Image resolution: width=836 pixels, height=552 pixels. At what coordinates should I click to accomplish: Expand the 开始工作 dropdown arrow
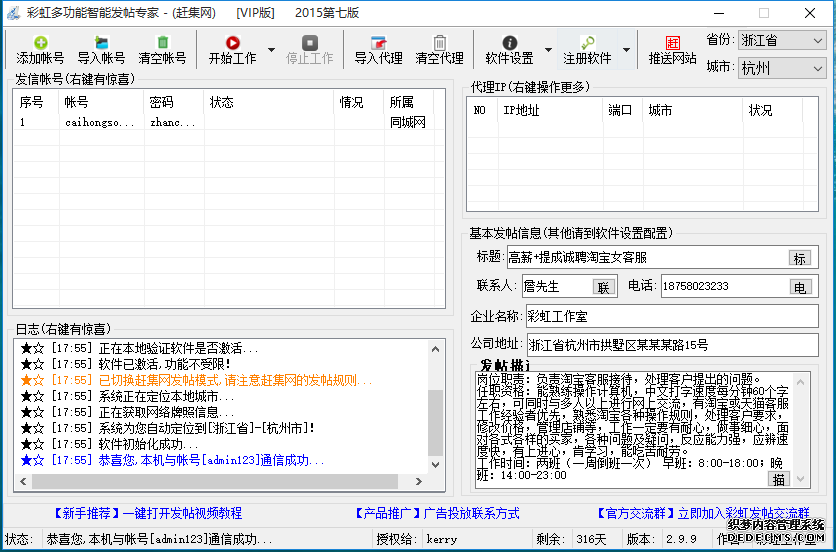[271, 50]
